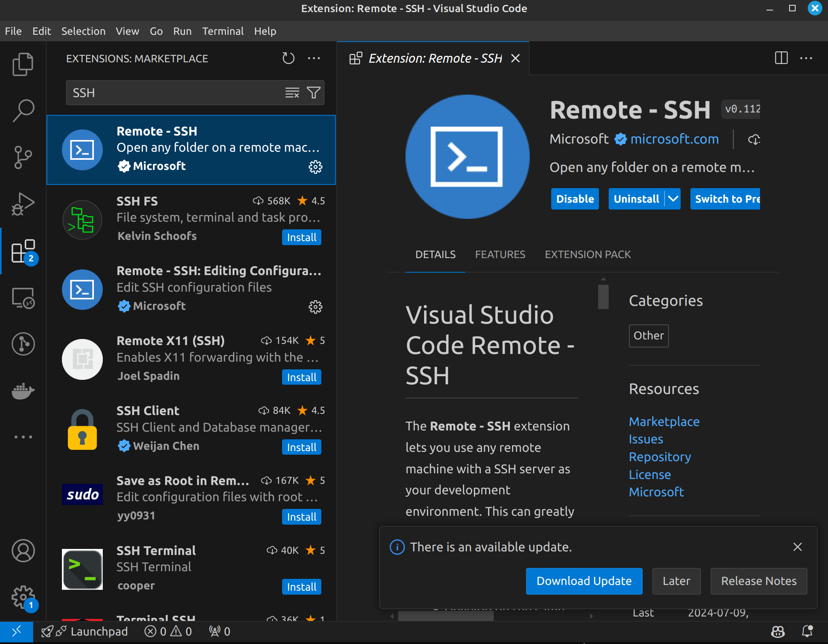The height and width of the screenshot is (644, 828).
Task: Open Views and More Actions in Extensions panel
Action: tap(314, 58)
